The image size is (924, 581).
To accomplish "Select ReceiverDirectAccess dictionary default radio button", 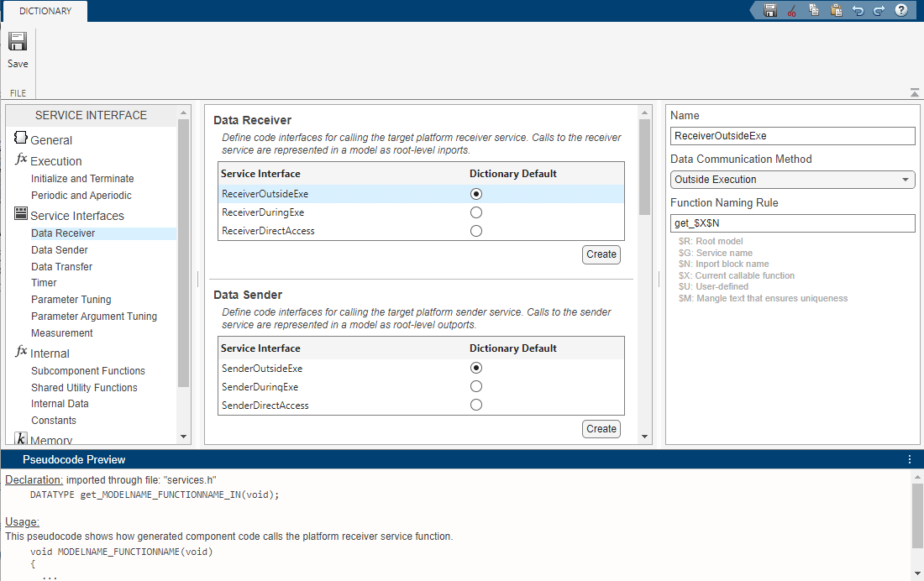I will pos(476,231).
